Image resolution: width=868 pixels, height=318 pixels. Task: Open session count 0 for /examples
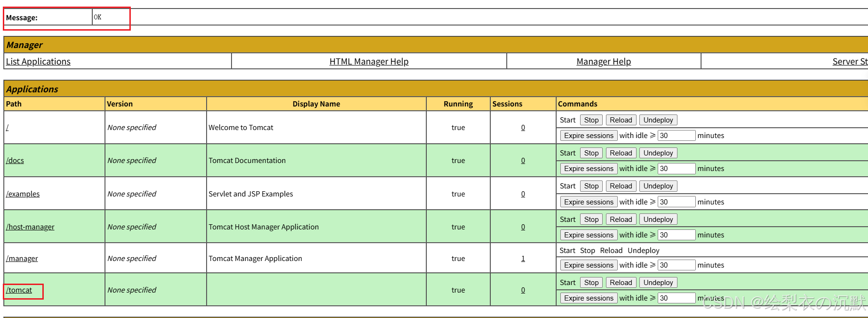pyautogui.click(x=523, y=194)
